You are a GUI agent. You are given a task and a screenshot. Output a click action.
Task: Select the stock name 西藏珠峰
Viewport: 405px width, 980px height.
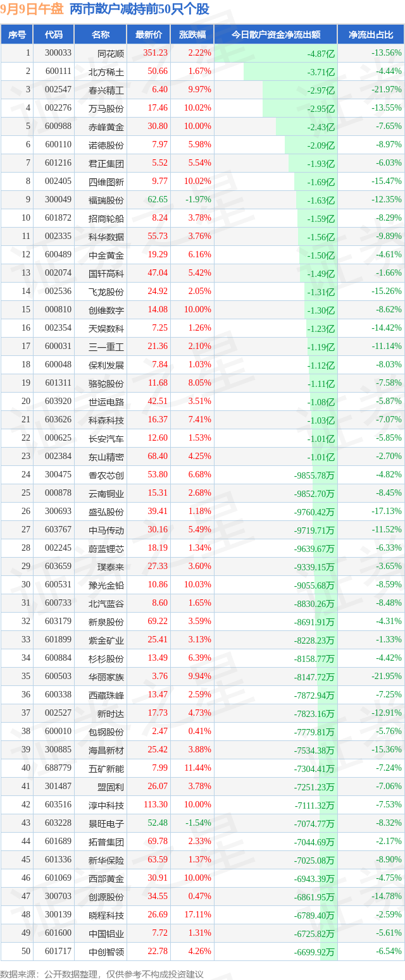click(x=106, y=694)
